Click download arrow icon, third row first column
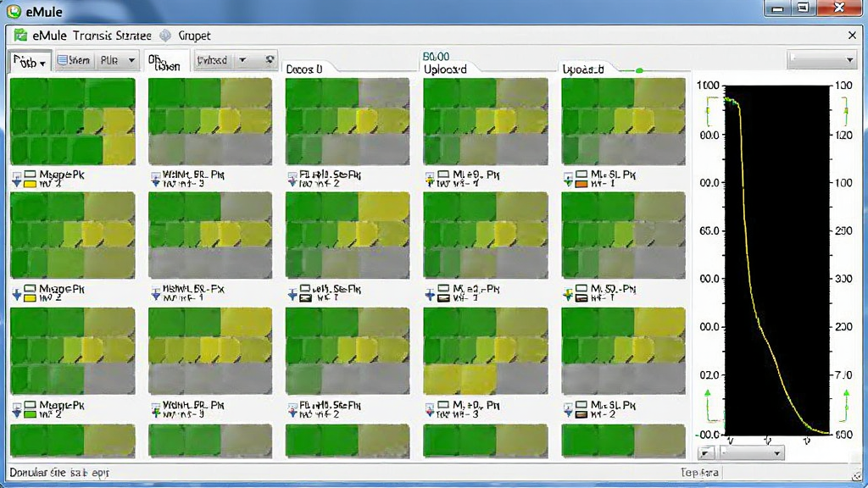Viewport: 868px width, 488px height. tap(17, 409)
